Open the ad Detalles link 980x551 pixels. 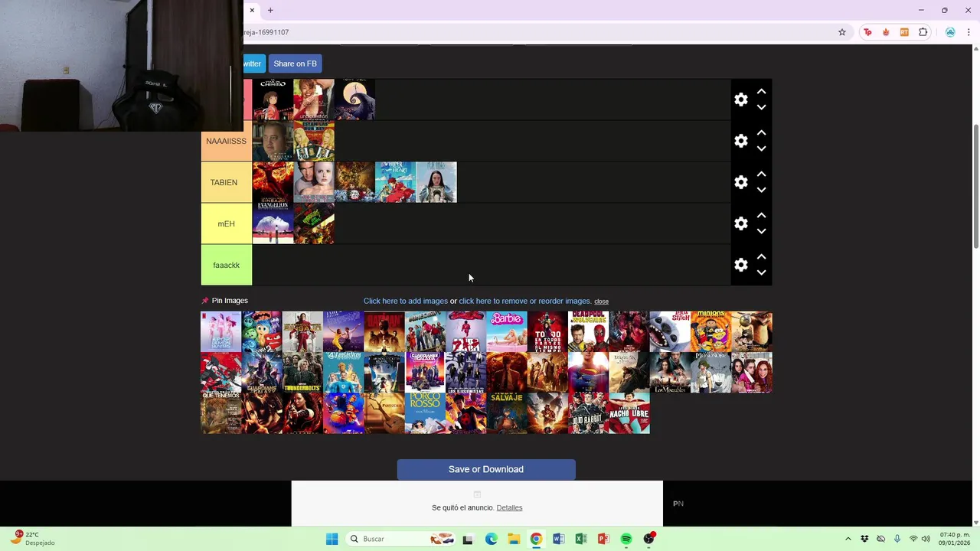[509, 507]
